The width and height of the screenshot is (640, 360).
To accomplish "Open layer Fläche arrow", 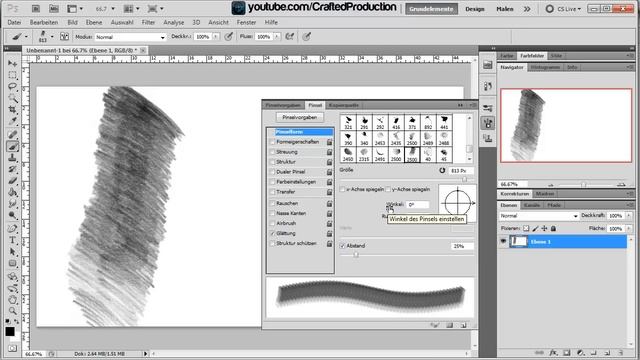I will click(629, 229).
